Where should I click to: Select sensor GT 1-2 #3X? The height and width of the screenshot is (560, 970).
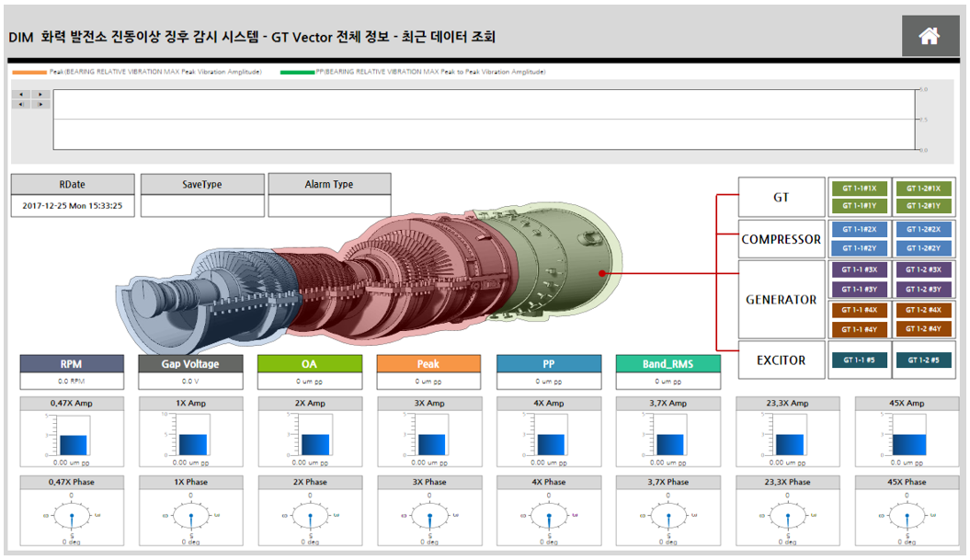924,269
